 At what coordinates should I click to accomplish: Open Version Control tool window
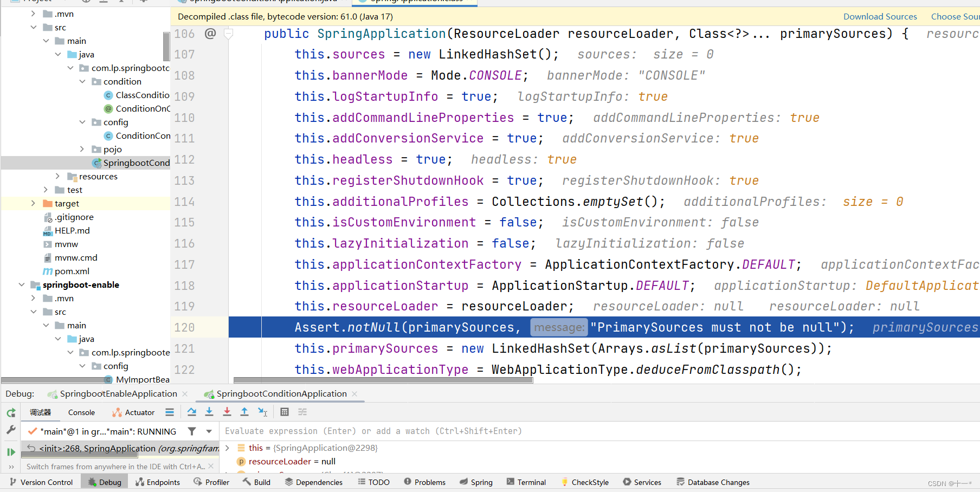coord(41,482)
